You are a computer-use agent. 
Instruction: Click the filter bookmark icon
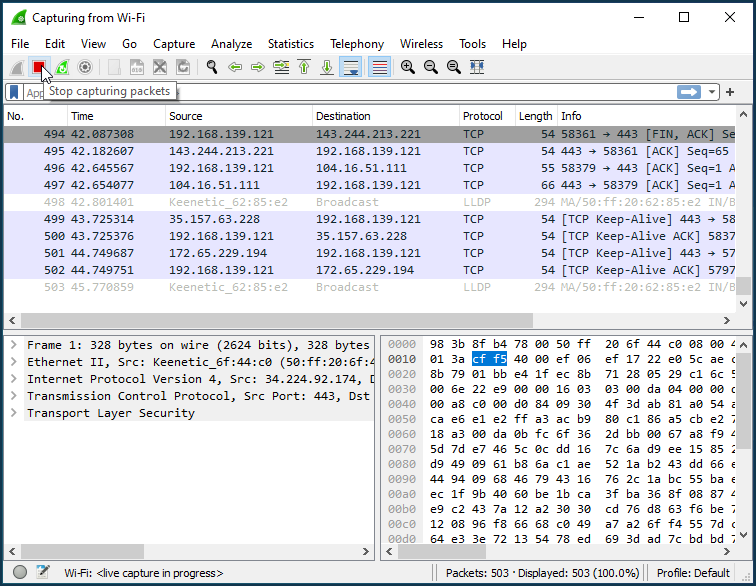tap(14, 92)
